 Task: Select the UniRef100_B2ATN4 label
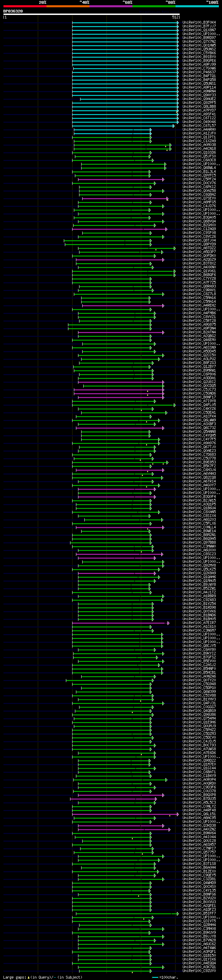199,332
